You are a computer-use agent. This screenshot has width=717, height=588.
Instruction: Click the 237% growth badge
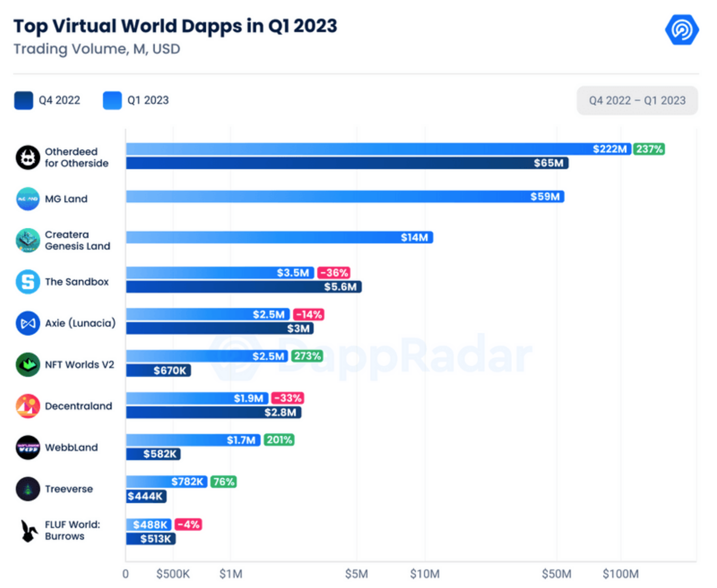point(649,149)
